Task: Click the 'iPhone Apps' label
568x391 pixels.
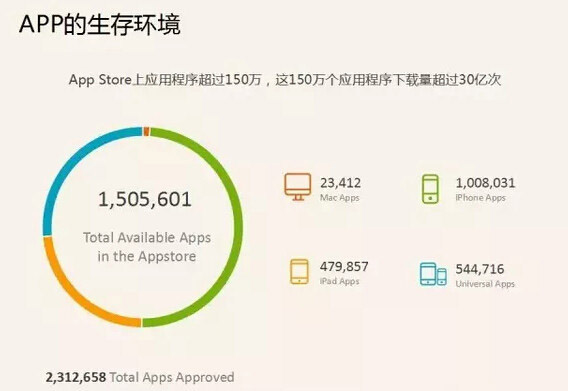Action: [x=480, y=198]
